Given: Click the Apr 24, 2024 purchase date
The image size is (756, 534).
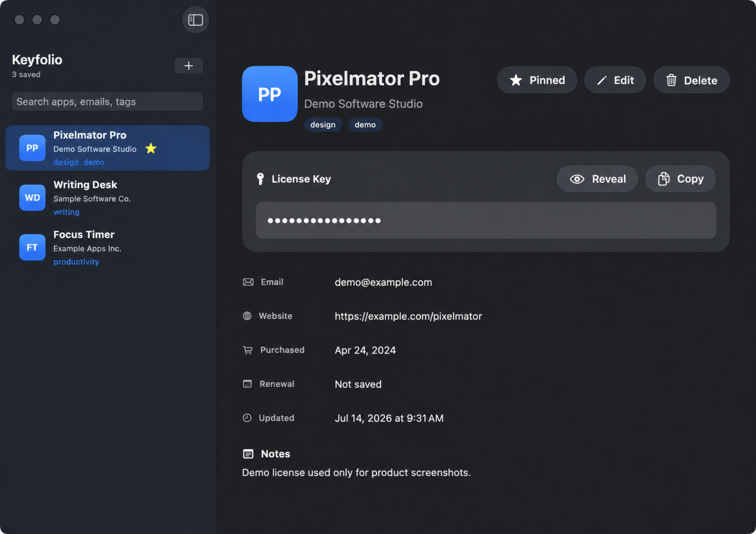Looking at the screenshot, I should (x=365, y=350).
